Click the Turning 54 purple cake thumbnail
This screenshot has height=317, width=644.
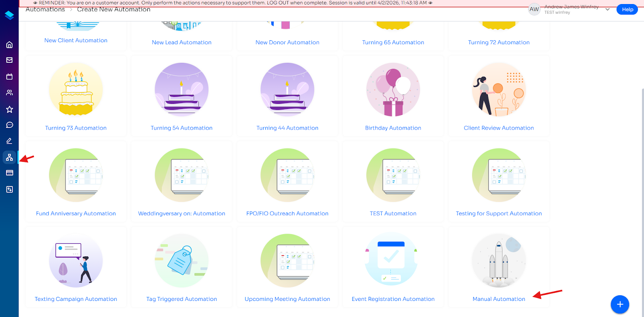point(182,89)
